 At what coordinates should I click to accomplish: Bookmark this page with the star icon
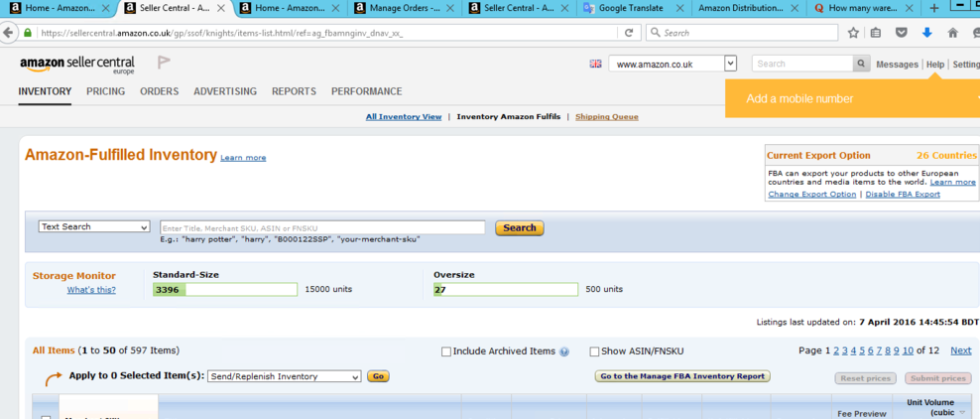pos(853,33)
